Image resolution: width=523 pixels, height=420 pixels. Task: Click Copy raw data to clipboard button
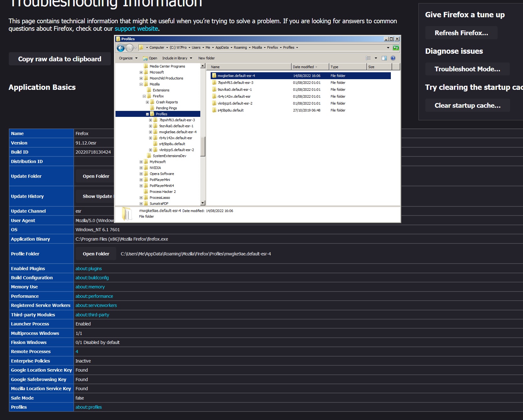(x=60, y=59)
